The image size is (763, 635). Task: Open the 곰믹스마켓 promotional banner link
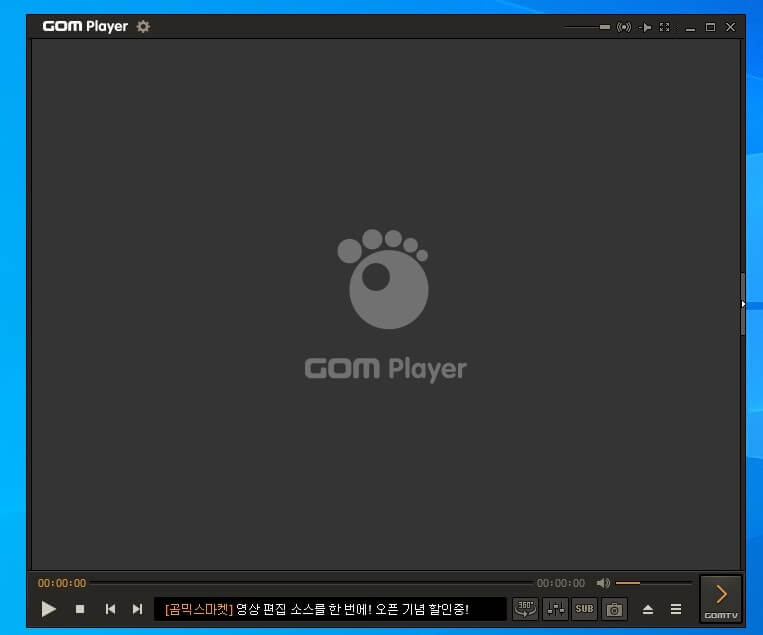pos(330,609)
